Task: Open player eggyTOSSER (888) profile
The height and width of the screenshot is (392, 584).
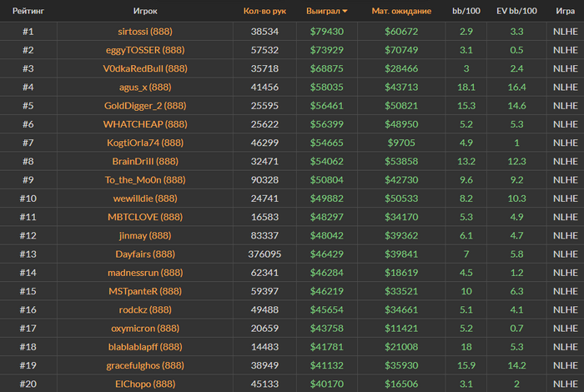Action: click(145, 50)
